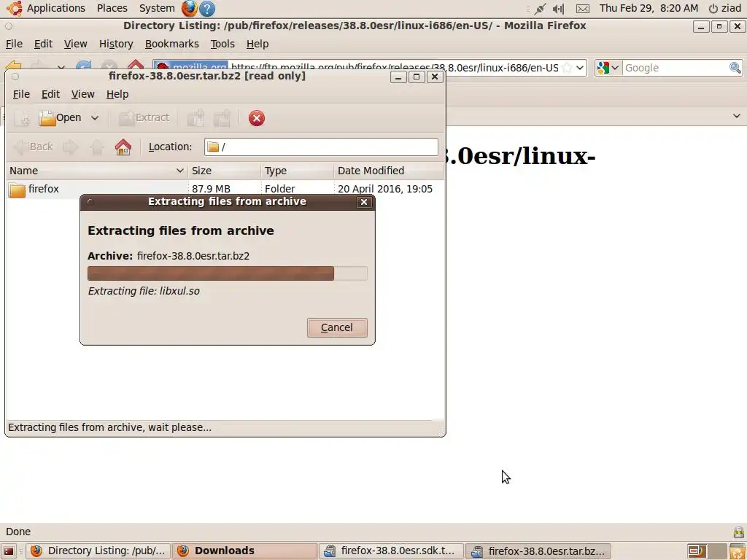The image size is (747, 560).
Task: Open the System menu in top panel
Action: pos(157,8)
